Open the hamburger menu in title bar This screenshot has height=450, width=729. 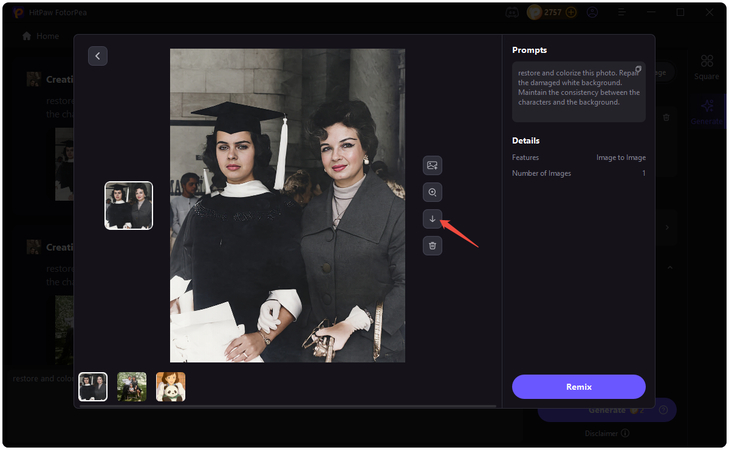[x=622, y=13]
